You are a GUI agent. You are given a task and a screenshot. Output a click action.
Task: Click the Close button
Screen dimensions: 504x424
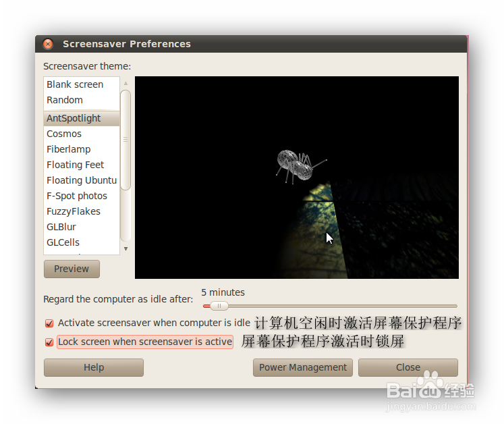(x=408, y=367)
